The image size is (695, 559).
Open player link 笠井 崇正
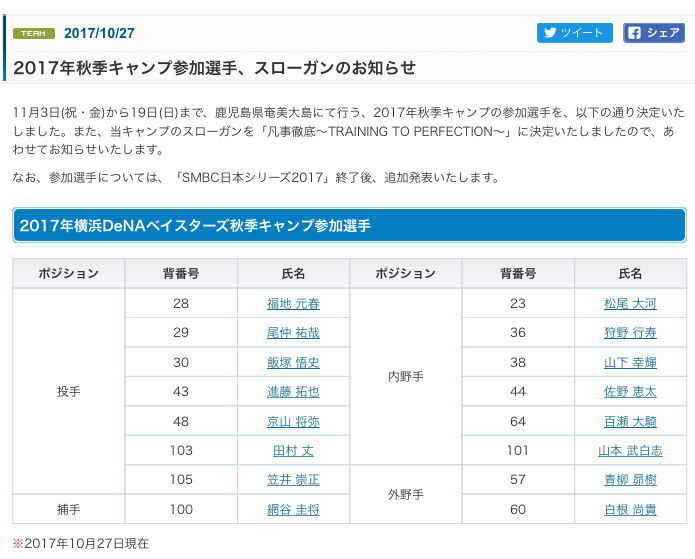coord(293,480)
